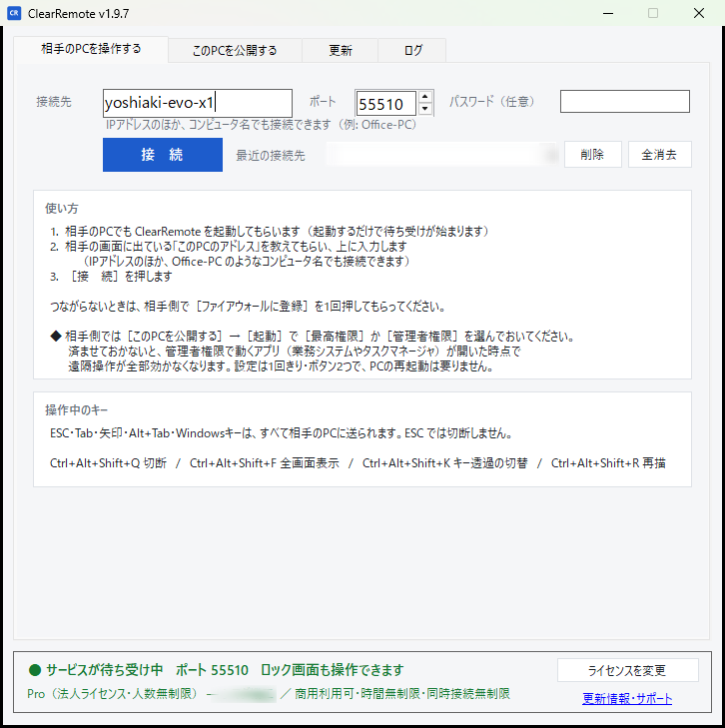
Task: Click the 使い方 heading text
Action: point(62,209)
